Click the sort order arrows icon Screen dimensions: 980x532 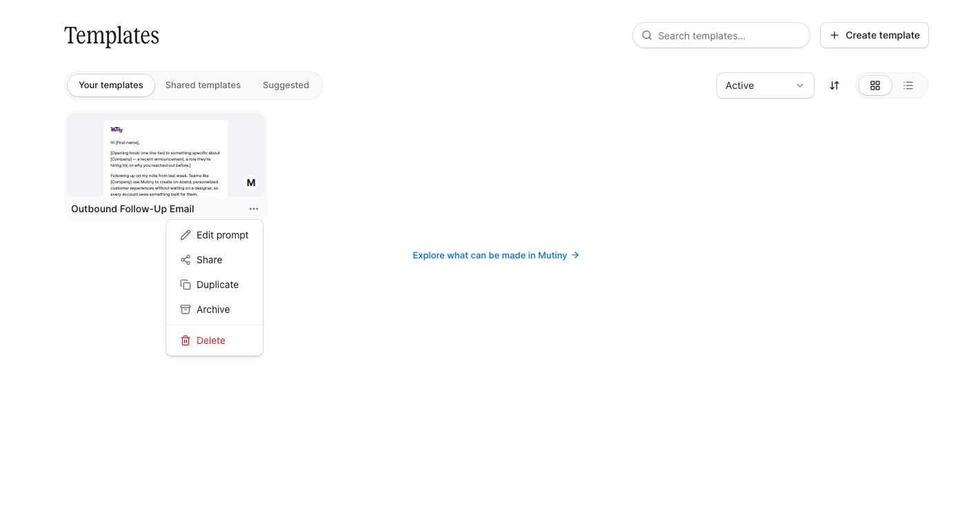point(834,85)
